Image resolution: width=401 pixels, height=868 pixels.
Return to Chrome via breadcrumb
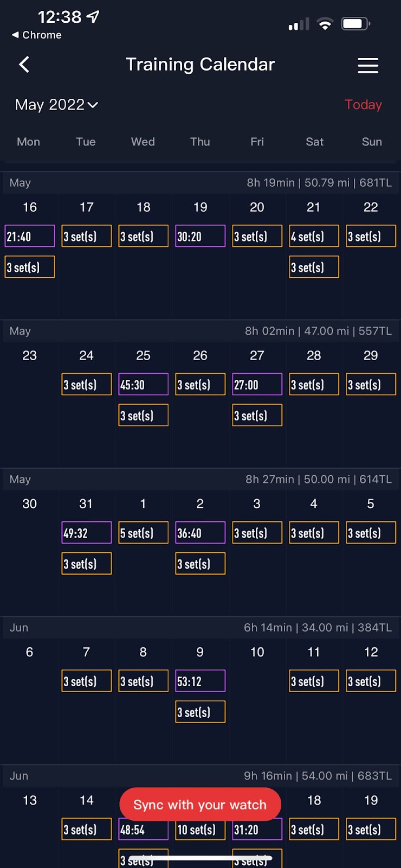37,35
